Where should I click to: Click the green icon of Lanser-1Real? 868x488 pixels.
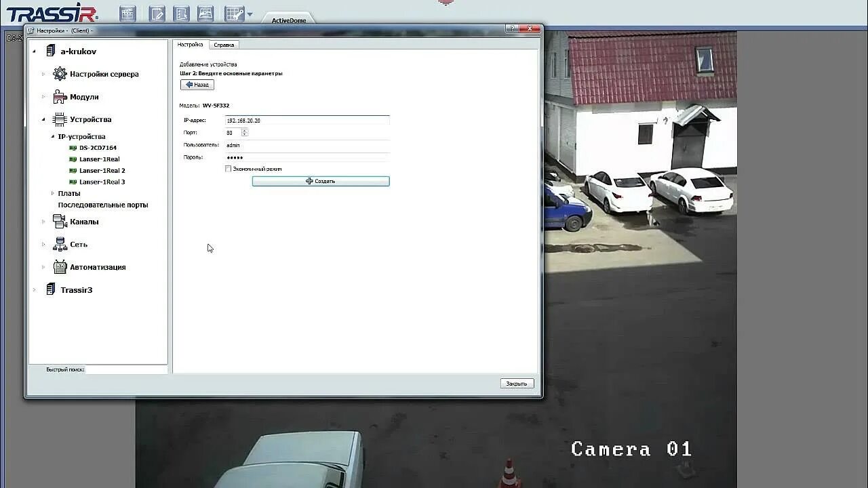tap(73, 159)
